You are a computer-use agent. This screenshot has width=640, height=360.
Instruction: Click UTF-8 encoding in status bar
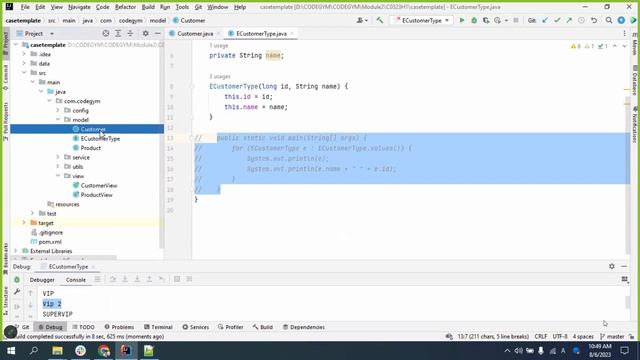[x=560, y=336]
